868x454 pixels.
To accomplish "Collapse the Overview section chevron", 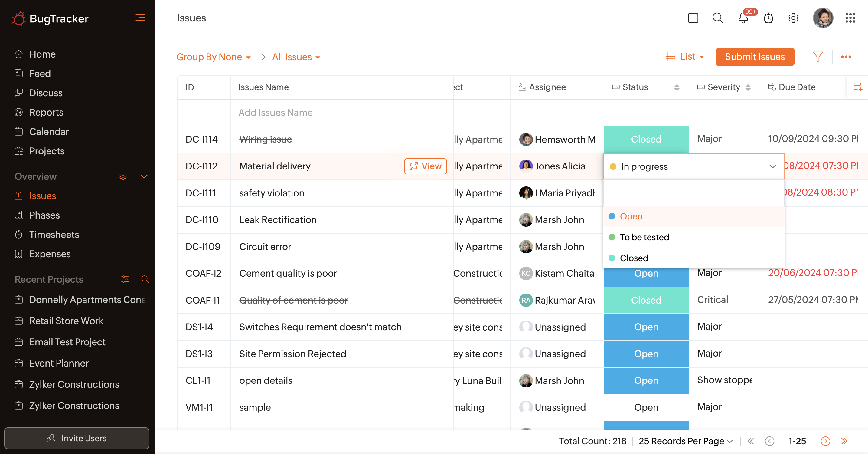I will click(x=144, y=176).
